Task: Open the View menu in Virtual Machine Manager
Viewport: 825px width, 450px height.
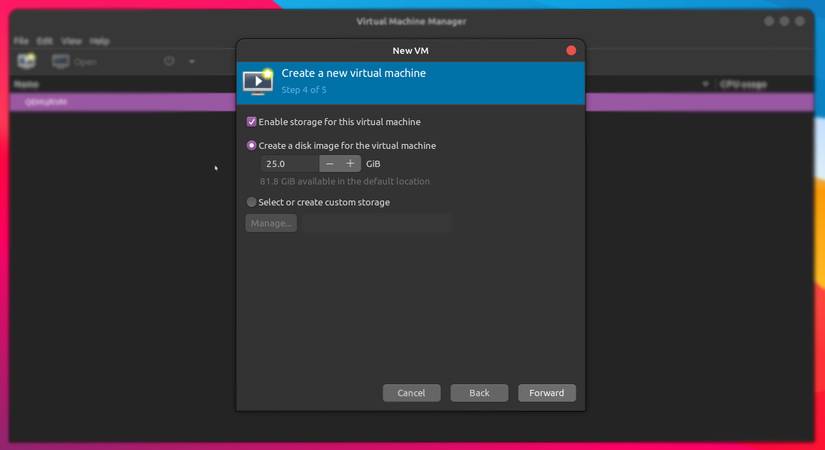Action: click(71, 41)
